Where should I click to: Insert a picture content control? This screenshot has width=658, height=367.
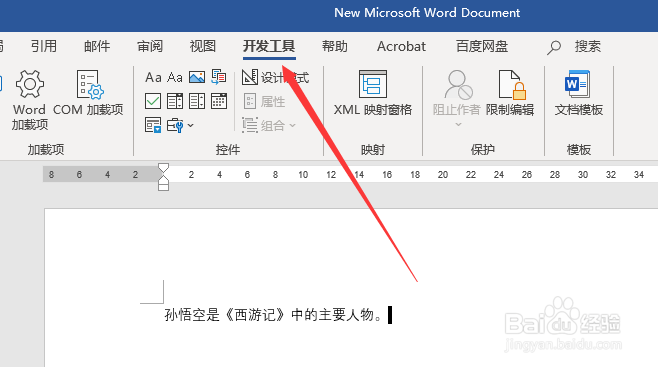click(197, 77)
